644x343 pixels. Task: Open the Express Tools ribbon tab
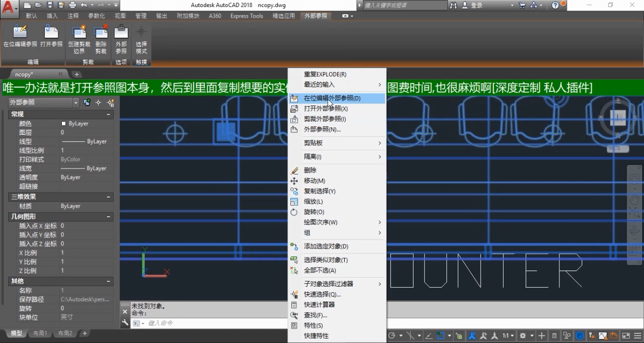[247, 16]
